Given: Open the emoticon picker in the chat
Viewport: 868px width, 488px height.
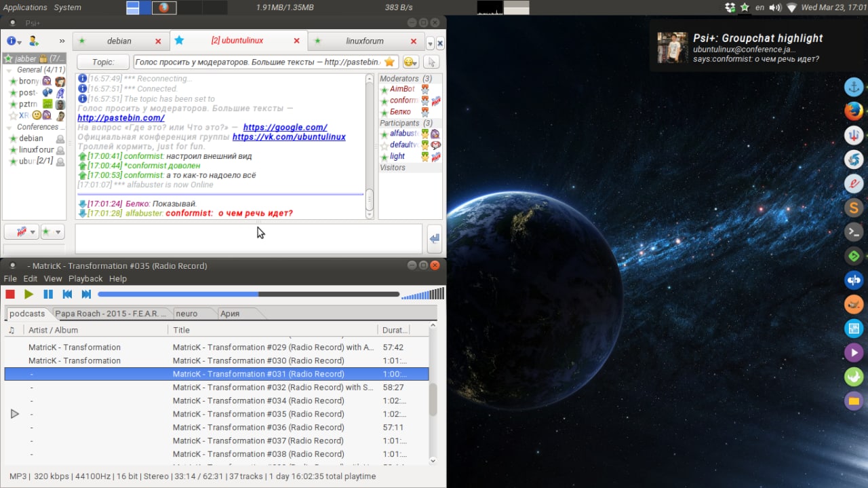Looking at the screenshot, I should pos(410,62).
